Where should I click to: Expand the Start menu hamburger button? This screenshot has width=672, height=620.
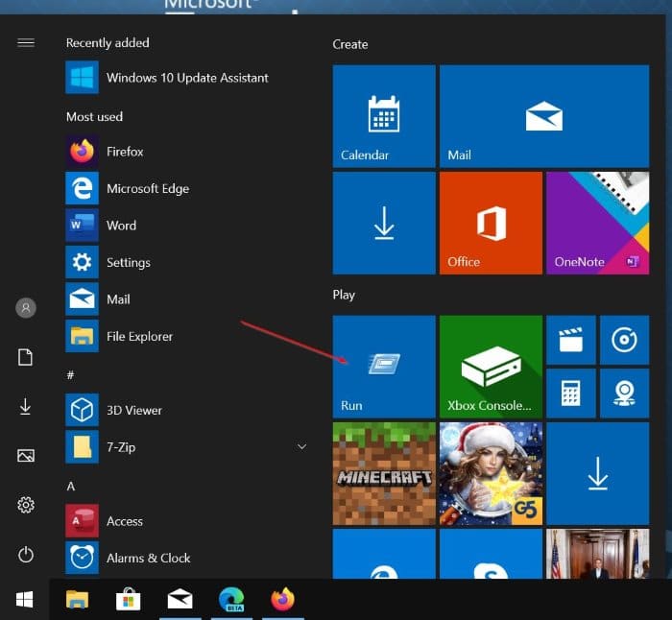pos(26,42)
